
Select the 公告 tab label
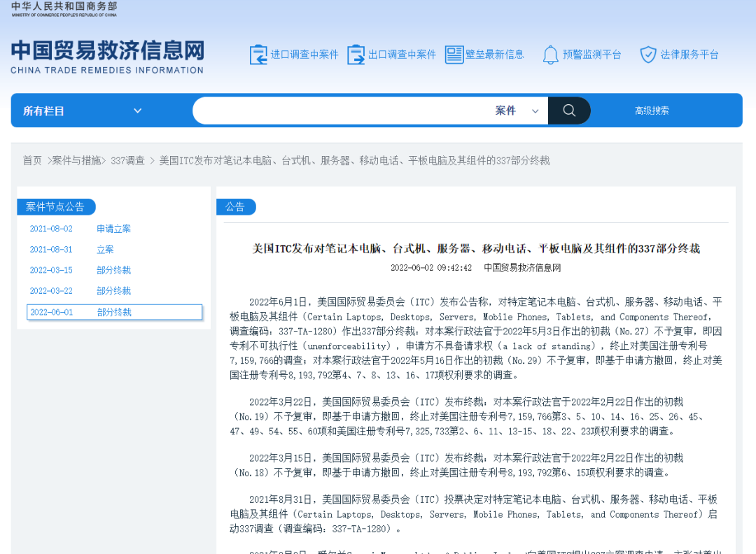[235, 206]
